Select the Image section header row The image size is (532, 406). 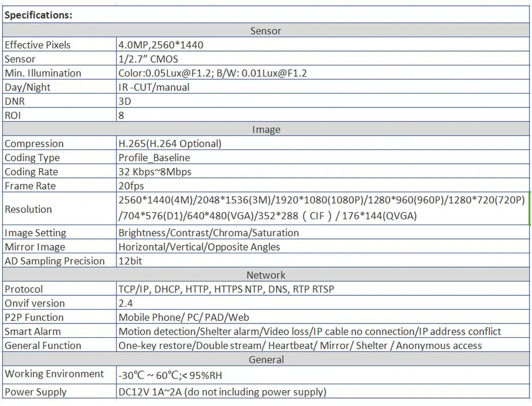click(x=265, y=129)
